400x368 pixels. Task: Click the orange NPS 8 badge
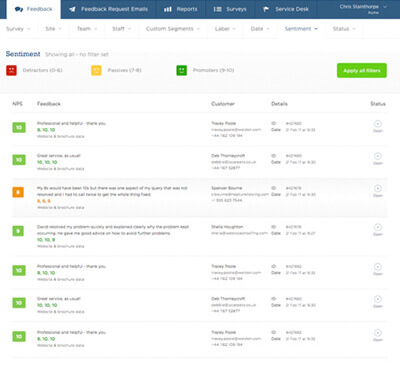coord(18,192)
